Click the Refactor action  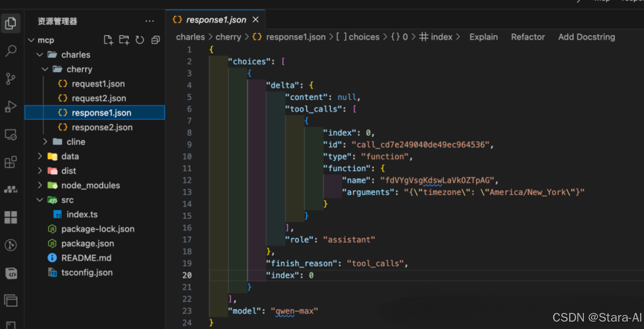click(x=528, y=37)
